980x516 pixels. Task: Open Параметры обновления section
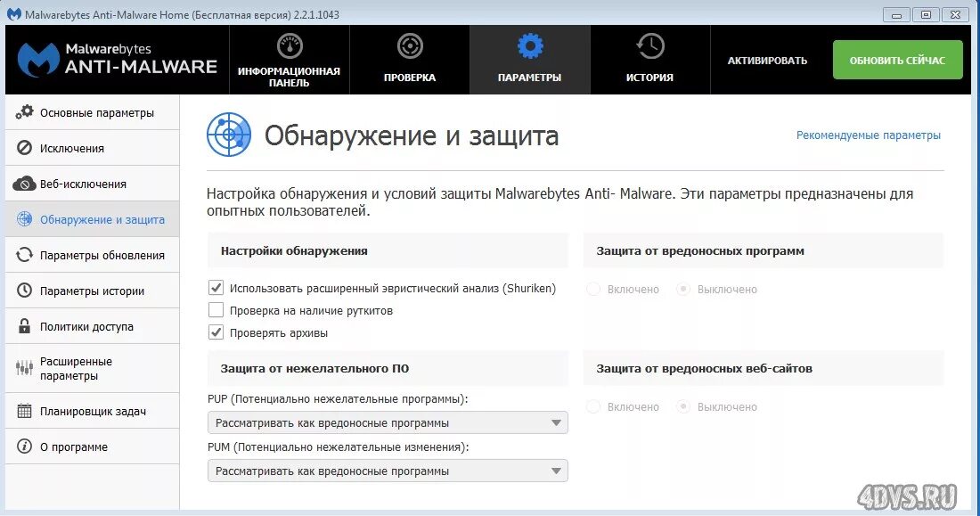point(93,255)
